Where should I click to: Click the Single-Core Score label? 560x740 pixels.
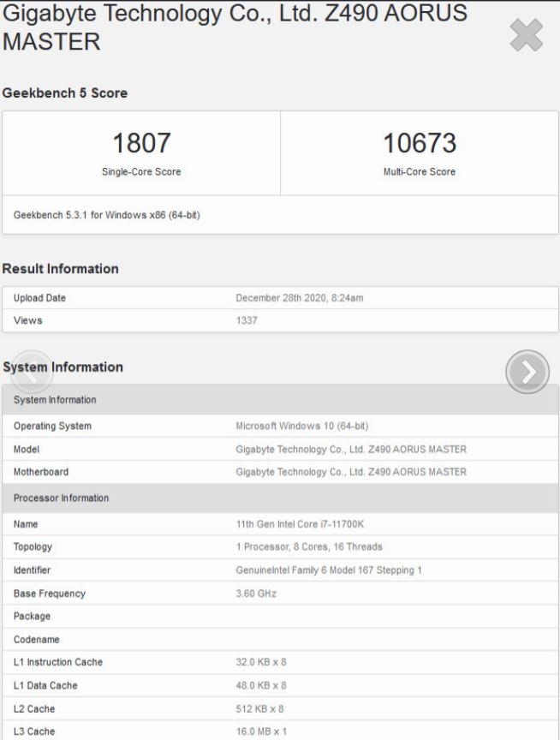pos(141,172)
